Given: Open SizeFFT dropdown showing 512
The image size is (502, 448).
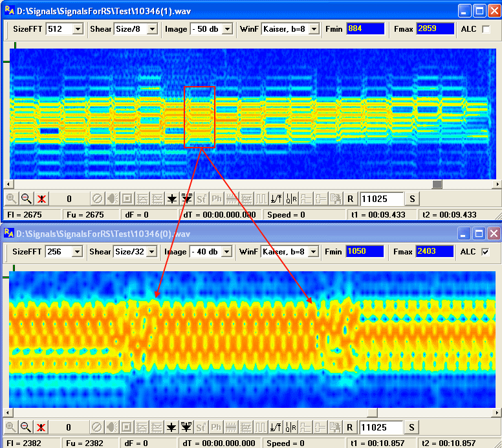Looking at the screenshot, I should click(78, 29).
